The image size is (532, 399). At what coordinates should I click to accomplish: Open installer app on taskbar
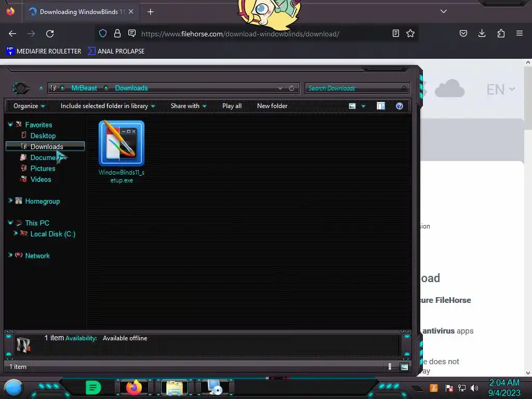pos(215,388)
